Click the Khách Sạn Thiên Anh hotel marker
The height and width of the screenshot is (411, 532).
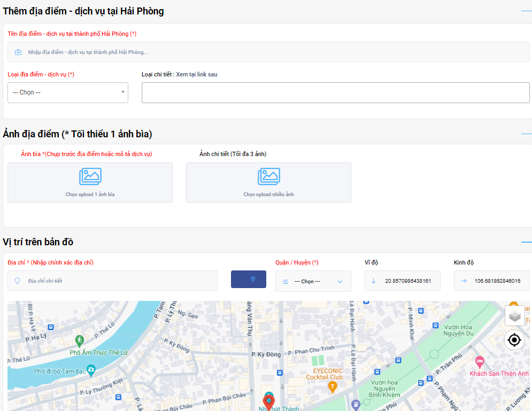[x=479, y=361]
